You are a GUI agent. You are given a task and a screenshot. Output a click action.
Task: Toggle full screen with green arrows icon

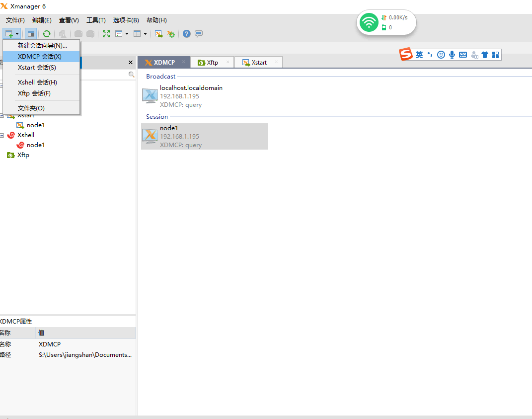[x=106, y=34]
